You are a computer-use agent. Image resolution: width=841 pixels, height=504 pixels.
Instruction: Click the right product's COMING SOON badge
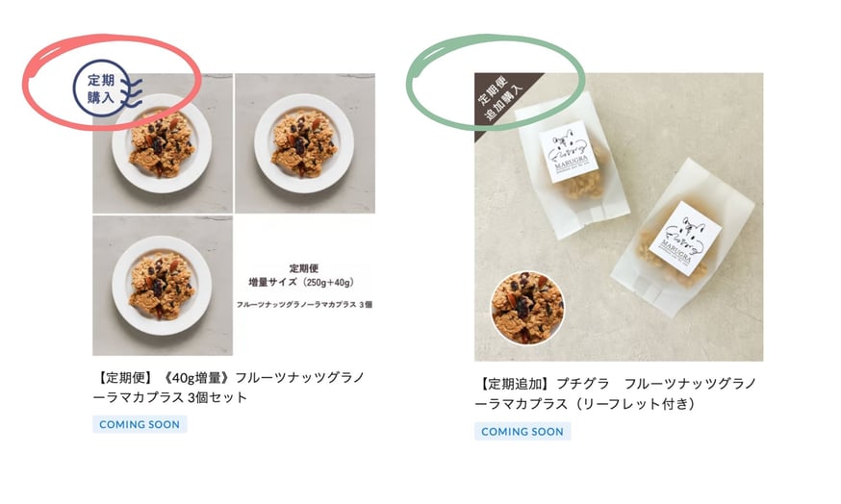(522, 432)
